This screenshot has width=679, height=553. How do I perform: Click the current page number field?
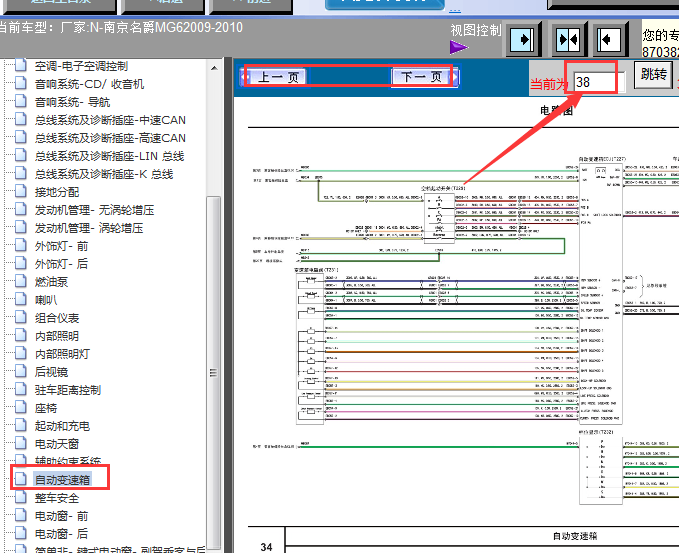(600, 82)
